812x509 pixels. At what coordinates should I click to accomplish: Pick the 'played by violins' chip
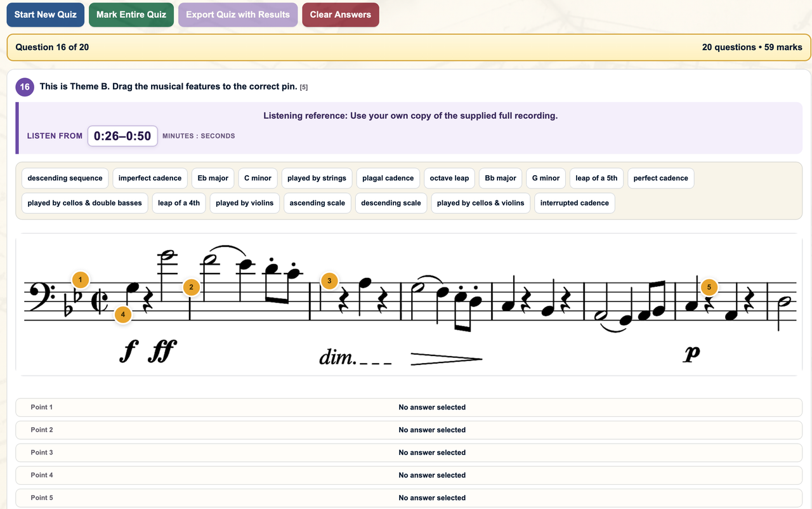[x=244, y=203]
